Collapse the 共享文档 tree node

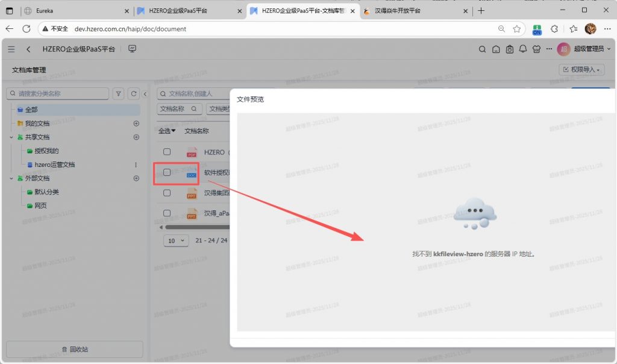[11, 137]
